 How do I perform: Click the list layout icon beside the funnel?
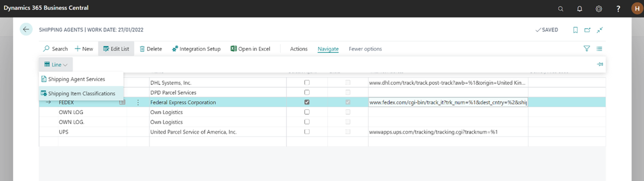[x=599, y=49]
